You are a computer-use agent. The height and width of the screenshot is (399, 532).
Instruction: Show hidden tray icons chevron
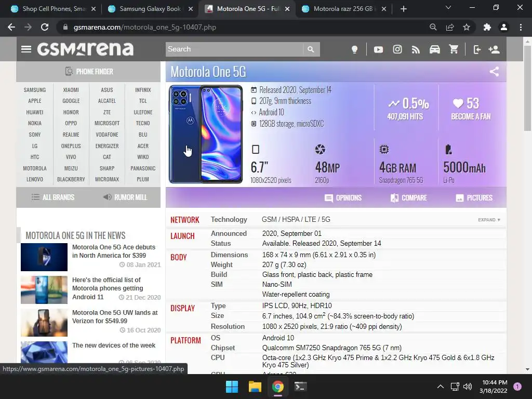[x=441, y=387]
